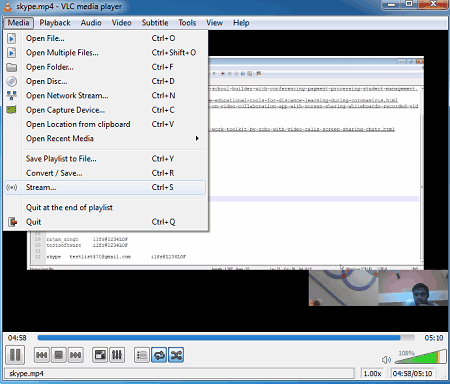The image size is (450, 384).
Task: Click the 1.00x playback speed field
Action: pos(372,373)
